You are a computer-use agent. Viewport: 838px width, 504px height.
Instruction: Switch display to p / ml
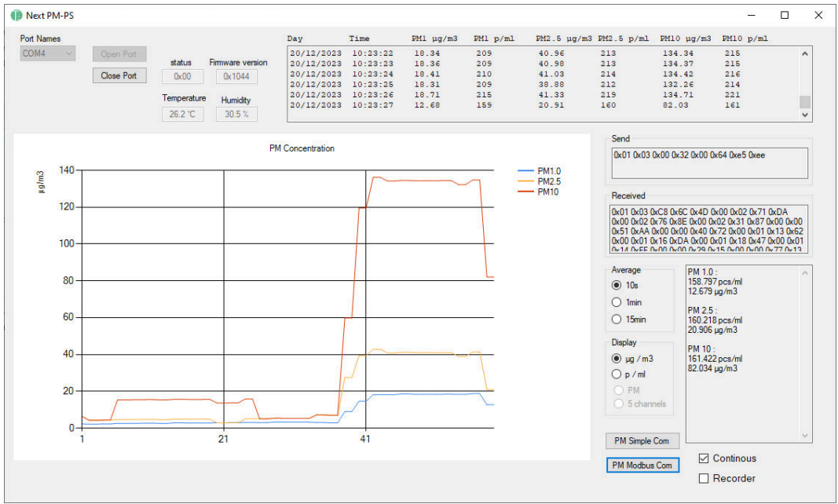[x=617, y=374]
